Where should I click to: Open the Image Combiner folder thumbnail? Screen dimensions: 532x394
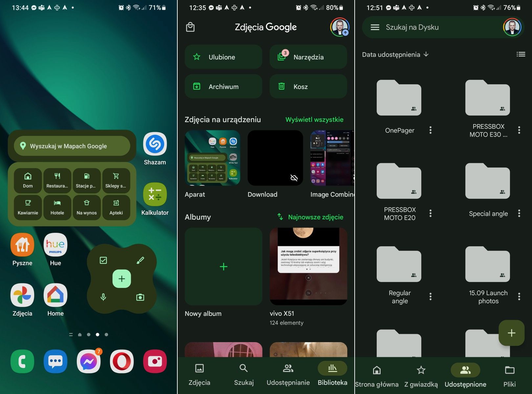pos(332,158)
